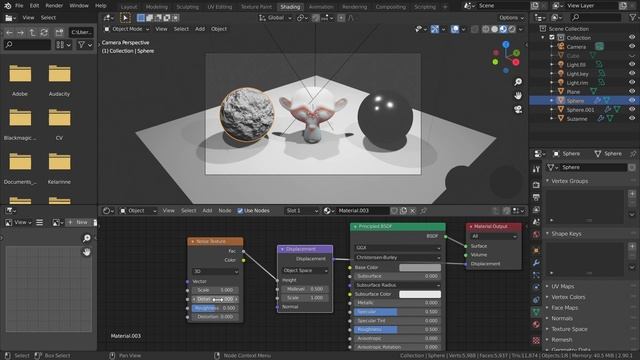Click the image editor zoom magnifier icon
Screen dimensions: 640x360
(x=87, y=238)
